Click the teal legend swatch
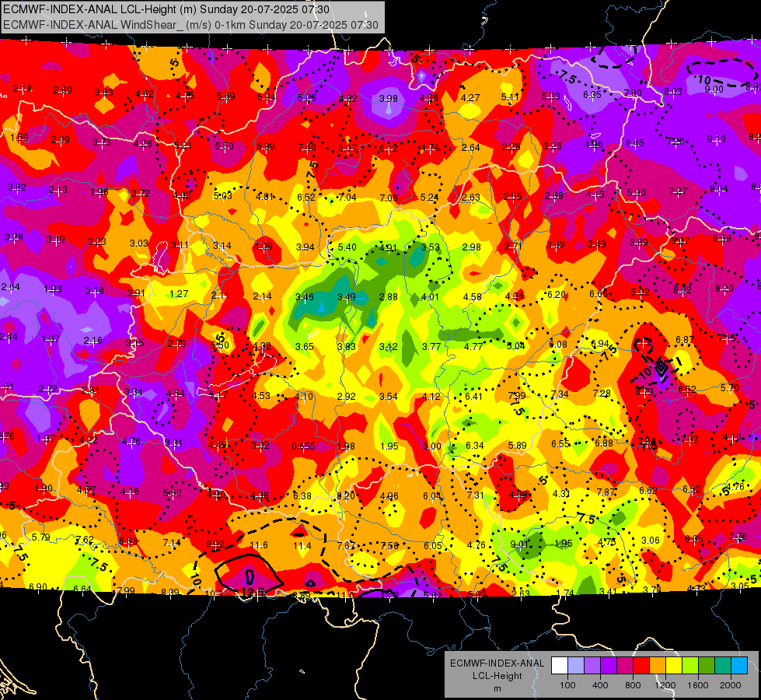This screenshot has height=700, width=761. click(723, 666)
